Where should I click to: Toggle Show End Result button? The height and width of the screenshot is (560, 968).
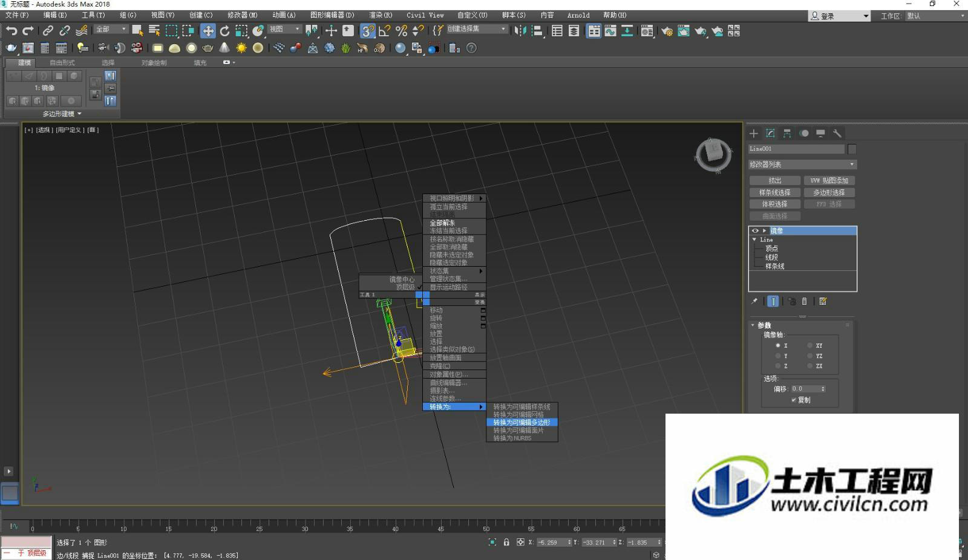tap(773, 301)
